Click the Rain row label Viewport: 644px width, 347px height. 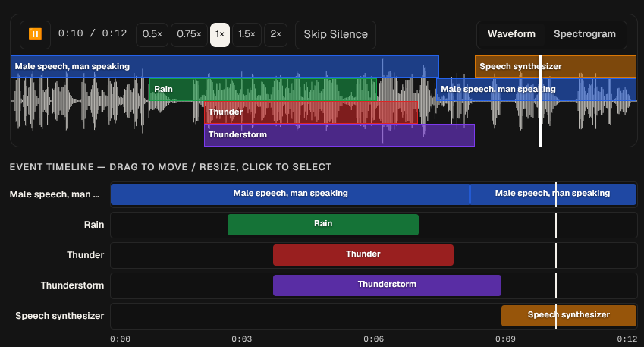pyautogui.click(x=94, y=225)
